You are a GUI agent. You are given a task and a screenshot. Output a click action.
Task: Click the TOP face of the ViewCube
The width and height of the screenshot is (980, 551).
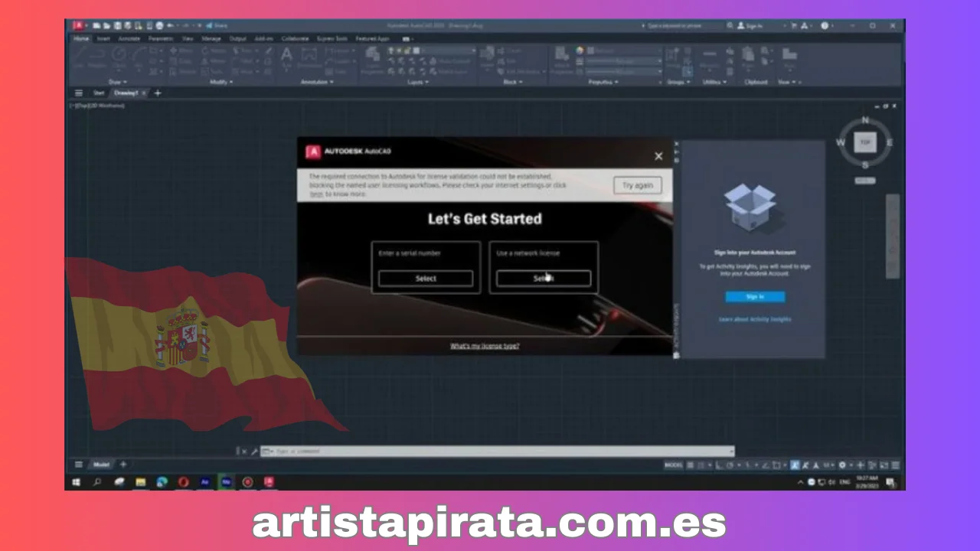click(865, 142)
